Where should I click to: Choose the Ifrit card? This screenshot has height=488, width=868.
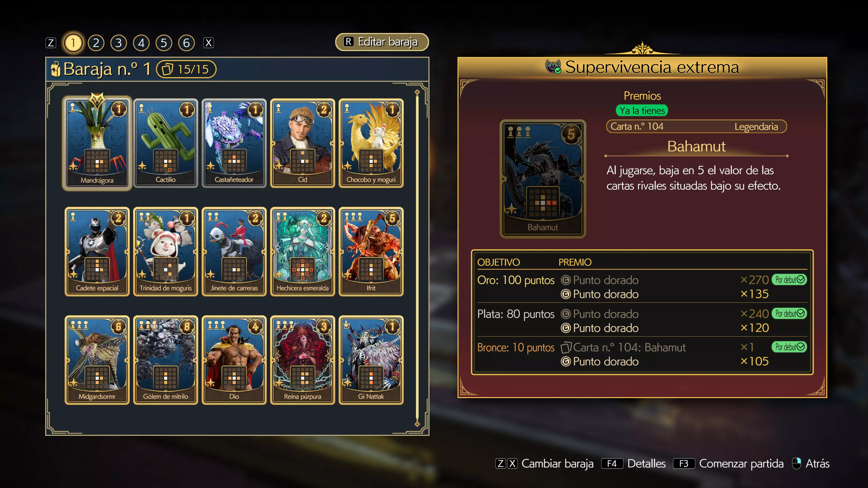point(371,252)
